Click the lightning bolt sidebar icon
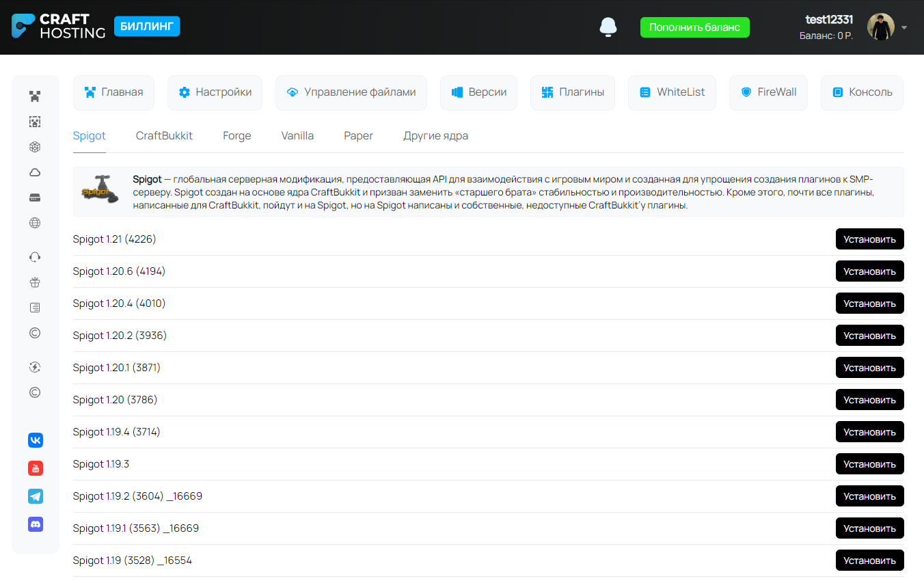Screen dimensions: 924x581 tap(35, 367)
